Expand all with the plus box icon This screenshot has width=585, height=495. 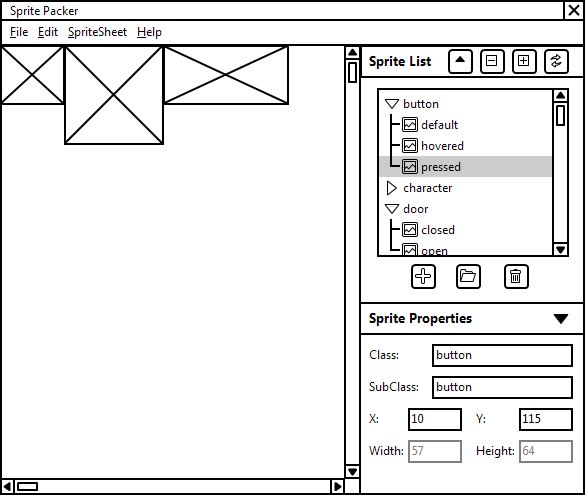524,61
